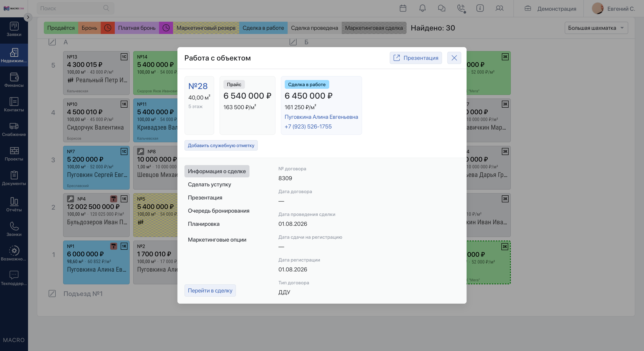Click Добавить служебную отметку
The width and height of the screenshot is (644, 351).
(221, 145)
